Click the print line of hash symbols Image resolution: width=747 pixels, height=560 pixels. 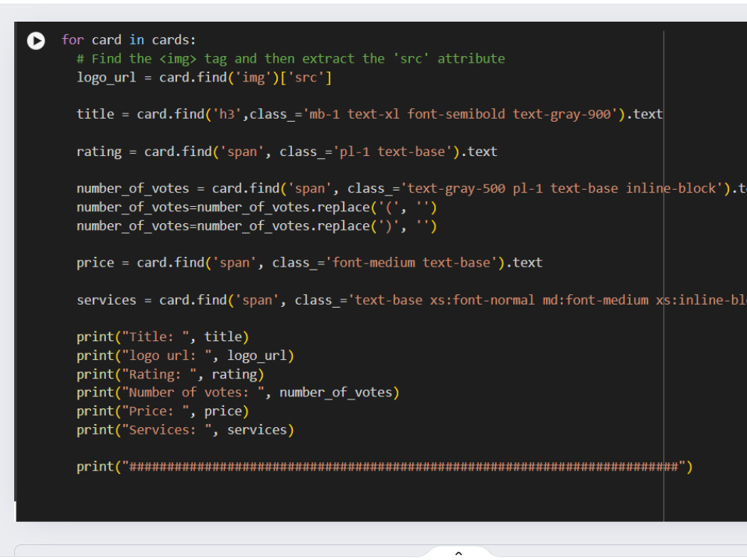[x=385, y=467]
